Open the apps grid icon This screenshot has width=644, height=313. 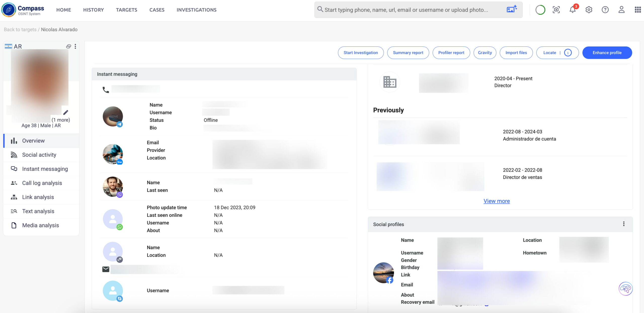pyautogui.click(x=637, y=10)
